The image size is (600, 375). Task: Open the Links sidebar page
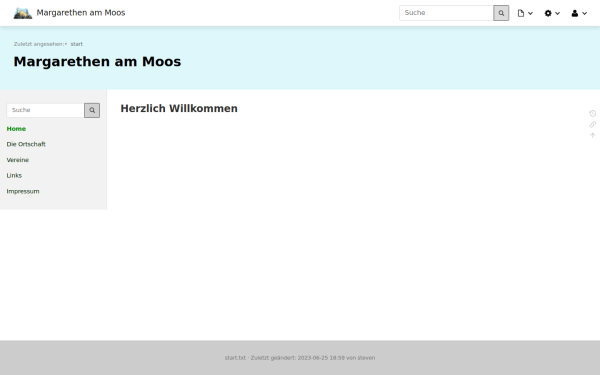[x=14, y=176]
